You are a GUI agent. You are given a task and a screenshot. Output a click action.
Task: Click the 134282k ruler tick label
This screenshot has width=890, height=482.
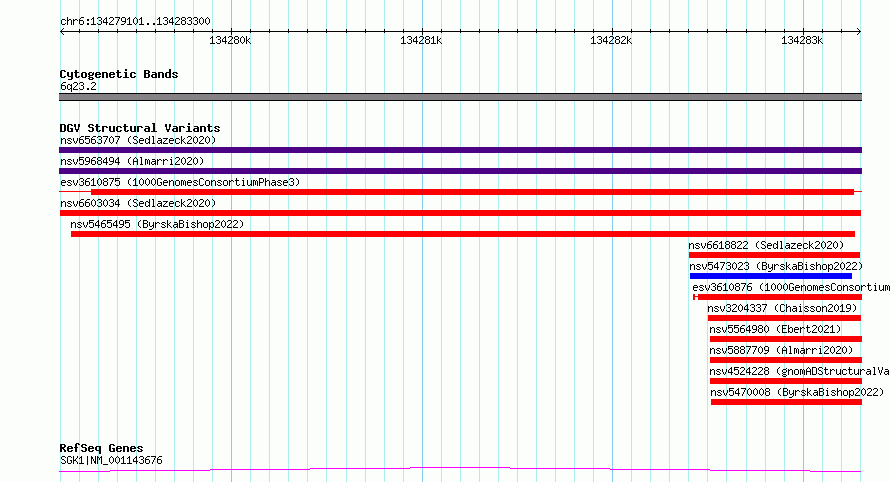(x=611, y=40)
